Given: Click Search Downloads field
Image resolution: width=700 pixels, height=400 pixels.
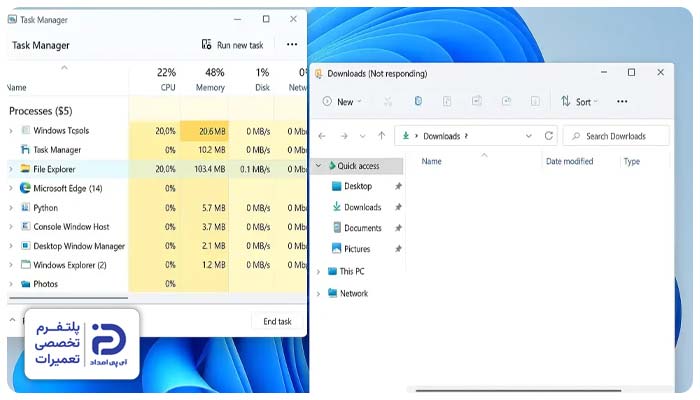Looking at the screenshot, I should (x=616, y=136).
